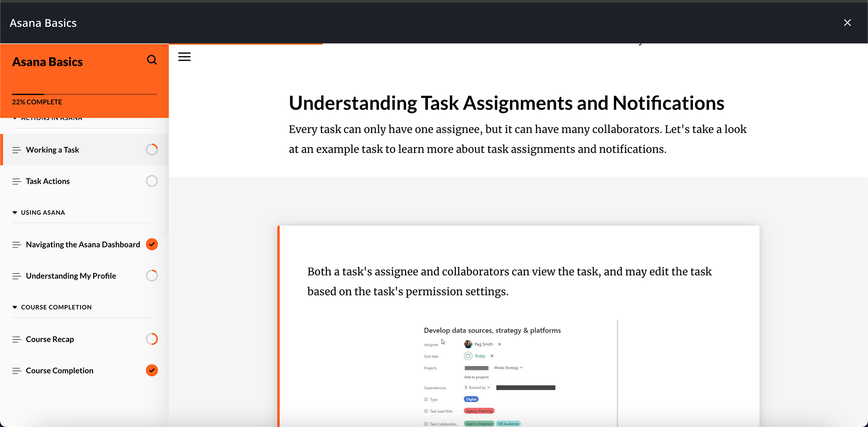This screenshot has height=427, width=868.
Task: Click completed checkmark for Navigating the Asana Dashboard
Action: [152, 244]
